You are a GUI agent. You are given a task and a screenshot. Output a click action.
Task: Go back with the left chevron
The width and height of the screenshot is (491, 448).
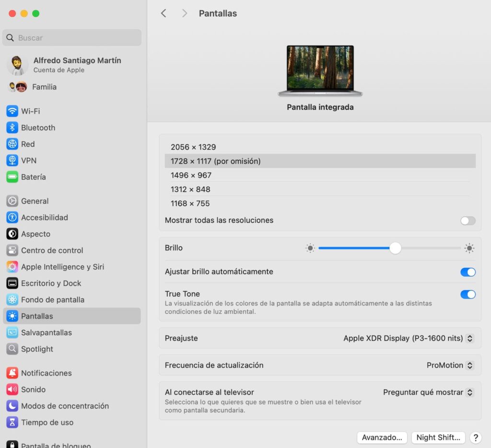point(164,13)
